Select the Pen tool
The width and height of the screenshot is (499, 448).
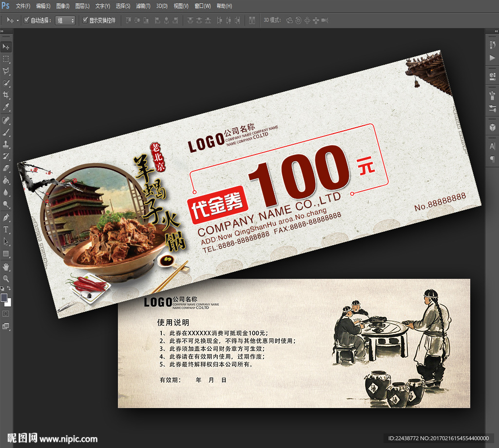[x=6, y=217]
